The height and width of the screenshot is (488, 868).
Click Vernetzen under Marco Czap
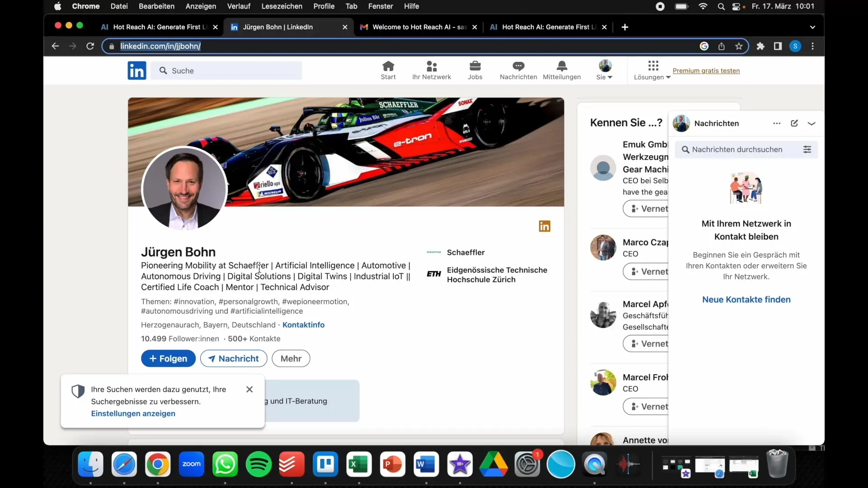pos(646,272)
